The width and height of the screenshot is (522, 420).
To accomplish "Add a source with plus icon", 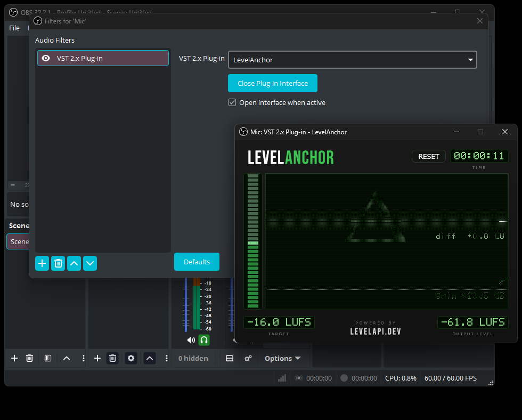I will [x=97, y=358].
